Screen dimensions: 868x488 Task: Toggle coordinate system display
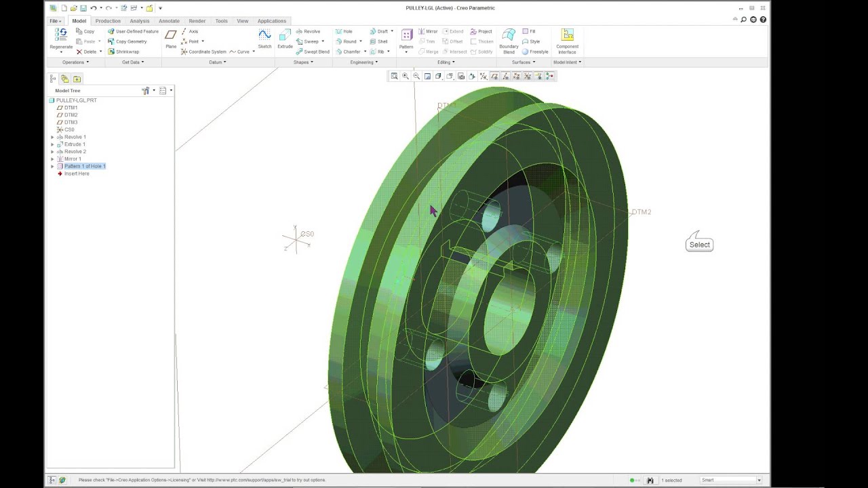[528, 76]
